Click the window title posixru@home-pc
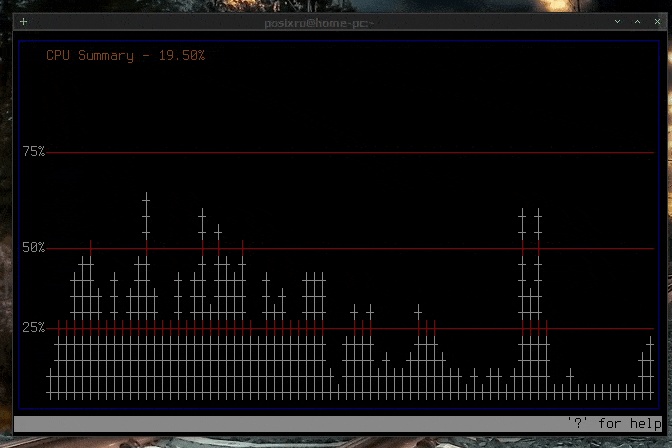The width and height of the screenshot is (672, 448). click(319, 23)
